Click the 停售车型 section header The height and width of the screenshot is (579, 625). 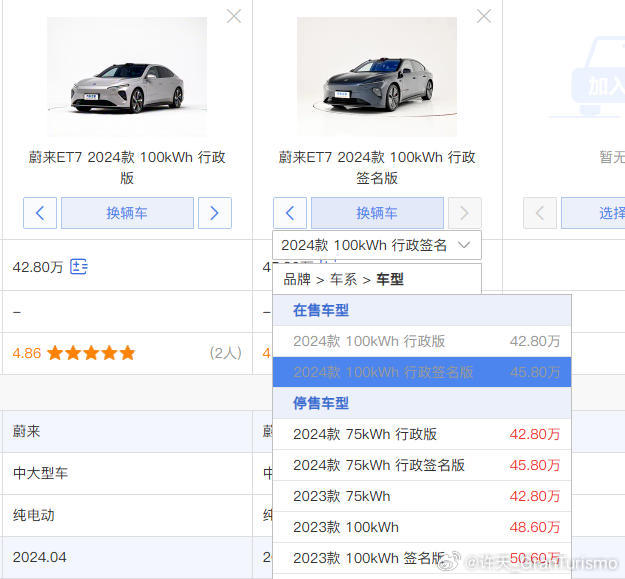(x=422, y=403)
